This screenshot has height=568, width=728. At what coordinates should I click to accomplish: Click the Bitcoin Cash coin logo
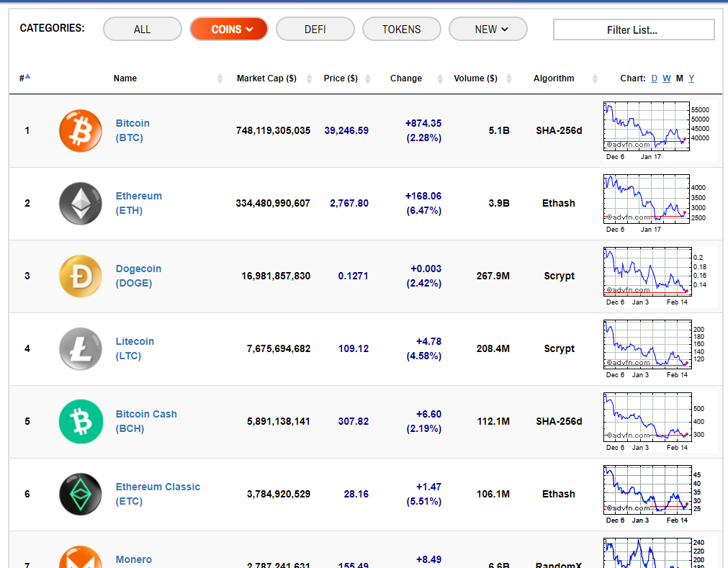coord(81,421)
